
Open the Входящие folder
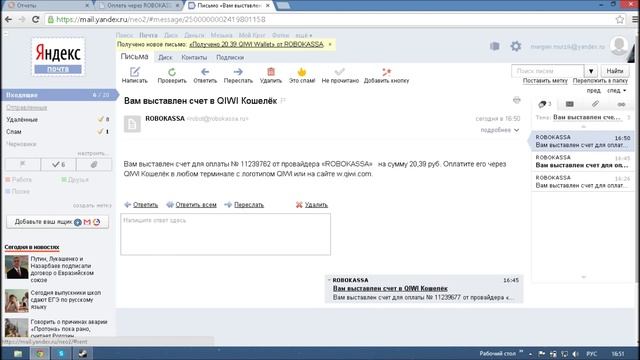[58, 95]
